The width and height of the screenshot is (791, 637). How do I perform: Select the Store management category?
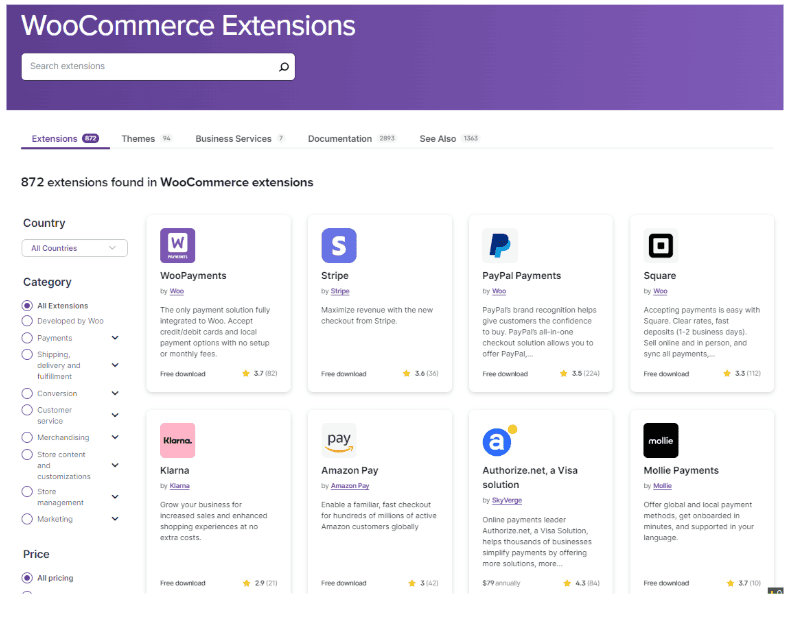27,491
